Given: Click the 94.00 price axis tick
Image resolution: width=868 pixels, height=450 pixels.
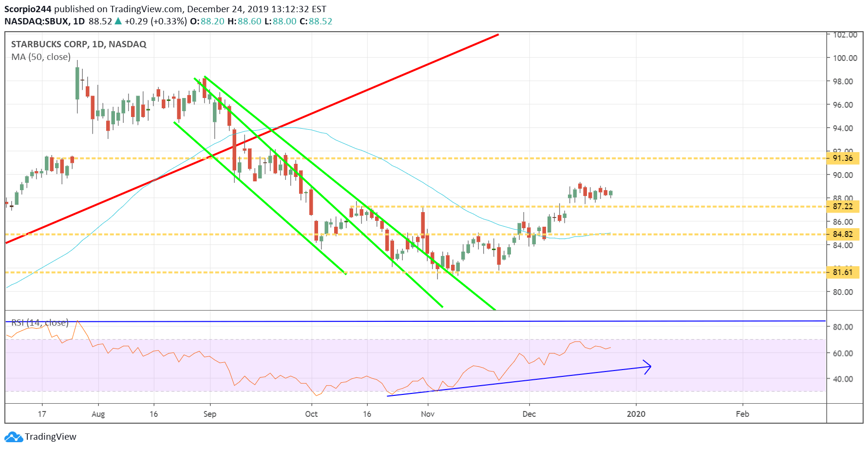Looking at the screenshot, I should tap(843, 128).
